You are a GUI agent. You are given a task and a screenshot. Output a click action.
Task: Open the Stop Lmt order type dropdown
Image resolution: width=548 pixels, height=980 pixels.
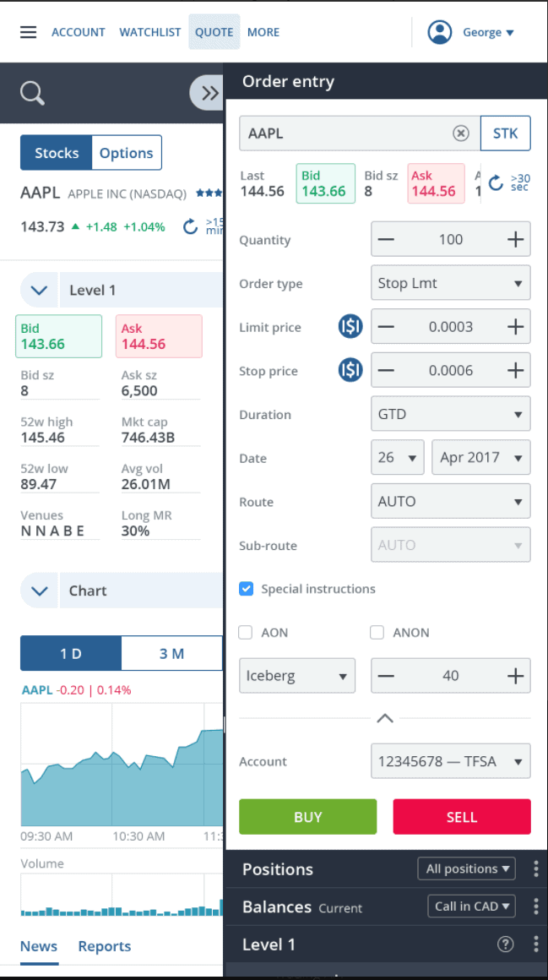(x=450, y=283)
